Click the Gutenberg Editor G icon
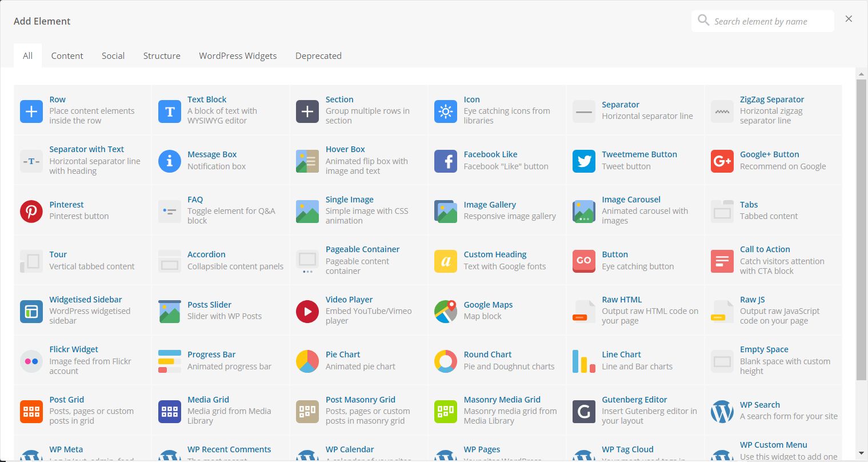 [x=584, y=412]
